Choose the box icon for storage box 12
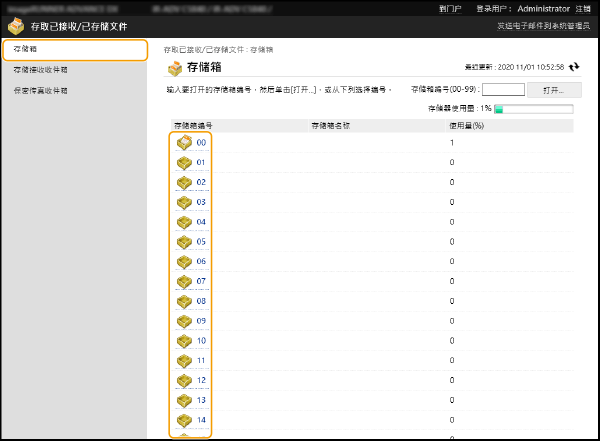 pyautogui.click(x=184, y=380)
